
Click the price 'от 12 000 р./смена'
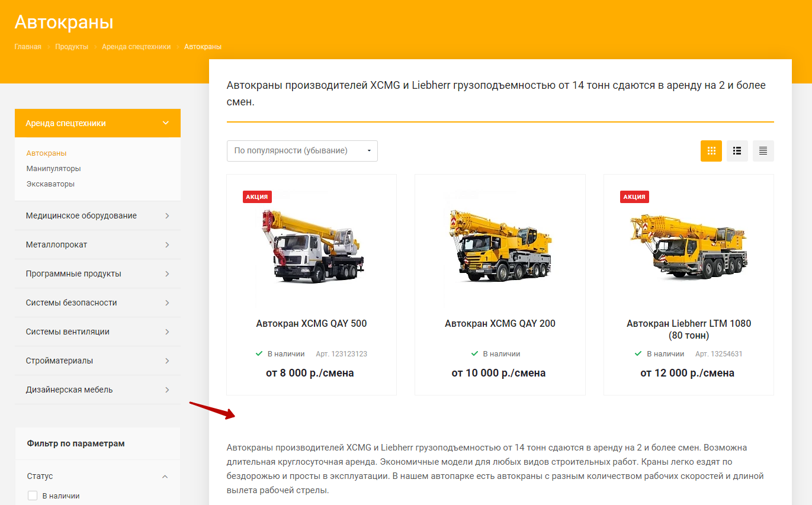pos(688,374)
